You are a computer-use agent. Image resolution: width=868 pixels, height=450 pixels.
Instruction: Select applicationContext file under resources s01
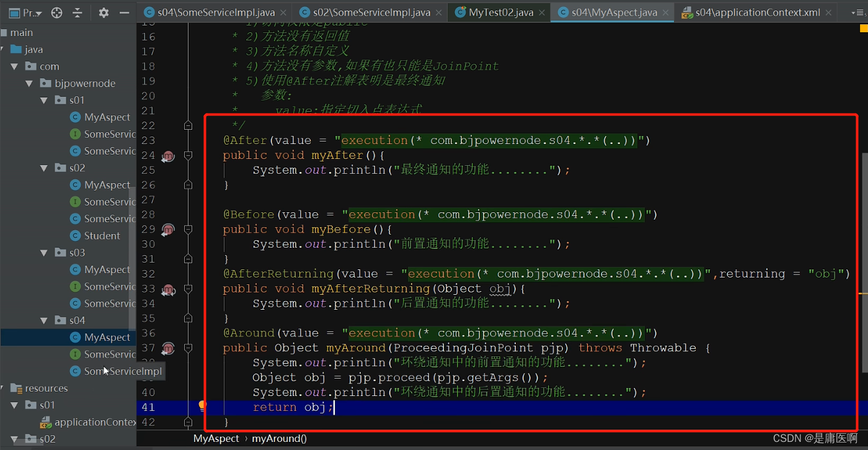88,422
